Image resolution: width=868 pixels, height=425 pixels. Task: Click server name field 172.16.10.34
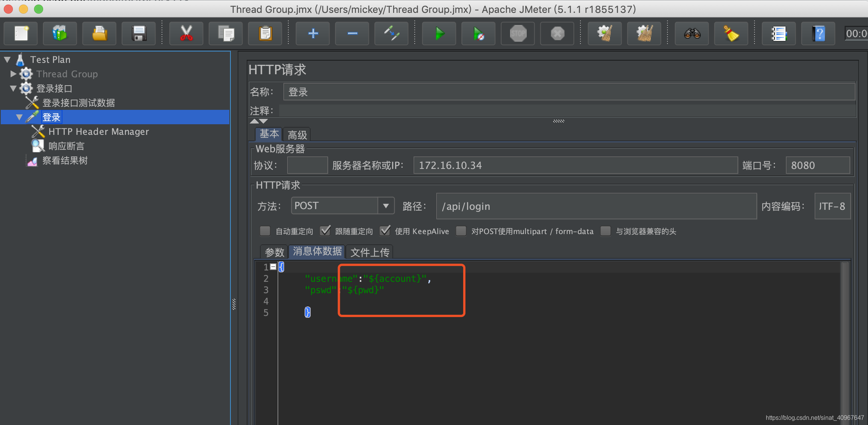tap(576, 166)
